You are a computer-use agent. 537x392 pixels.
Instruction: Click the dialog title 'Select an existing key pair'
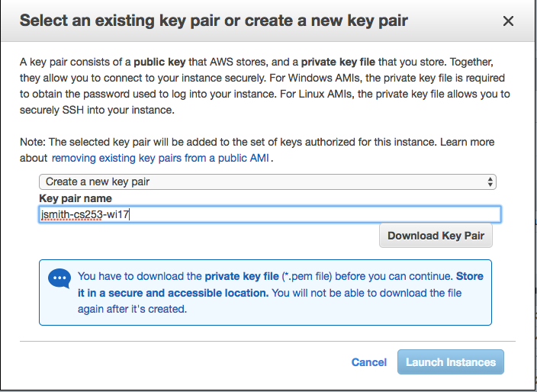tap(214, 21)
